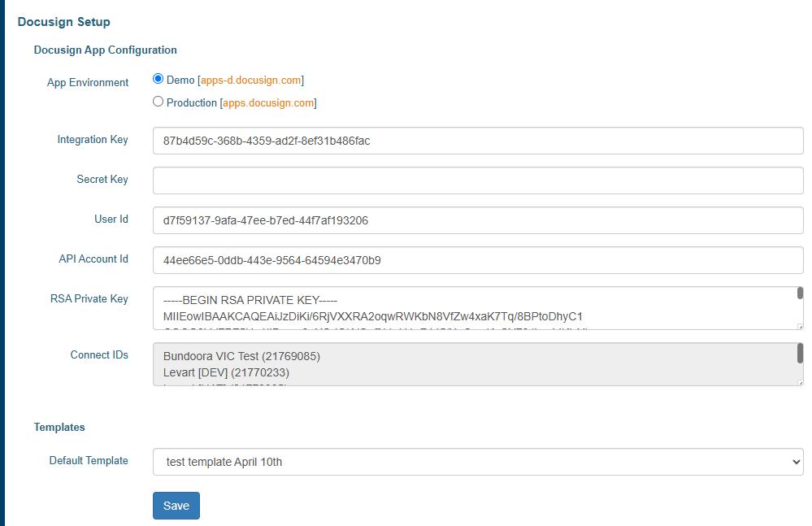The image size is (812, 526).
Task: Click the Connect IDs resize handle
Action: click(800, 383)
